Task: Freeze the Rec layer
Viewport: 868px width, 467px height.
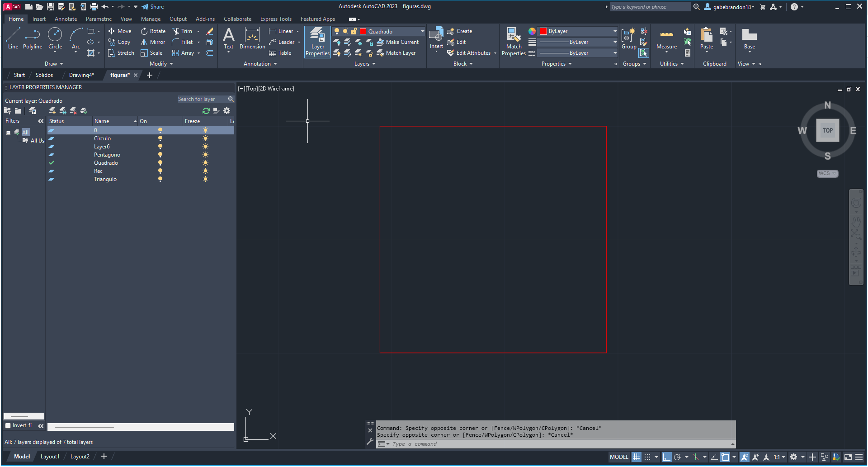Action: point(205,171)
